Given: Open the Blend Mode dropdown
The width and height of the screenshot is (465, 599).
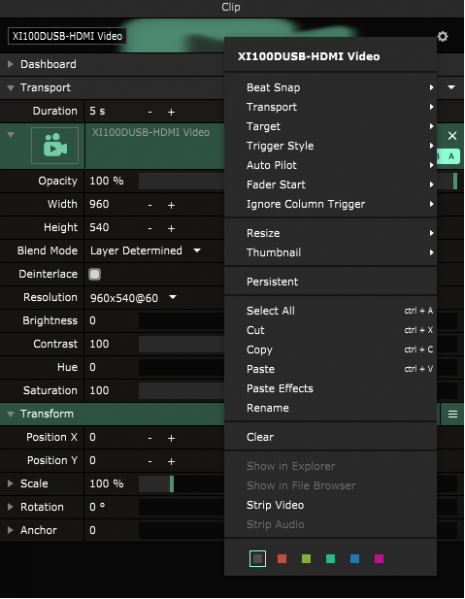Looking at the screenshot, I should 145,251.
